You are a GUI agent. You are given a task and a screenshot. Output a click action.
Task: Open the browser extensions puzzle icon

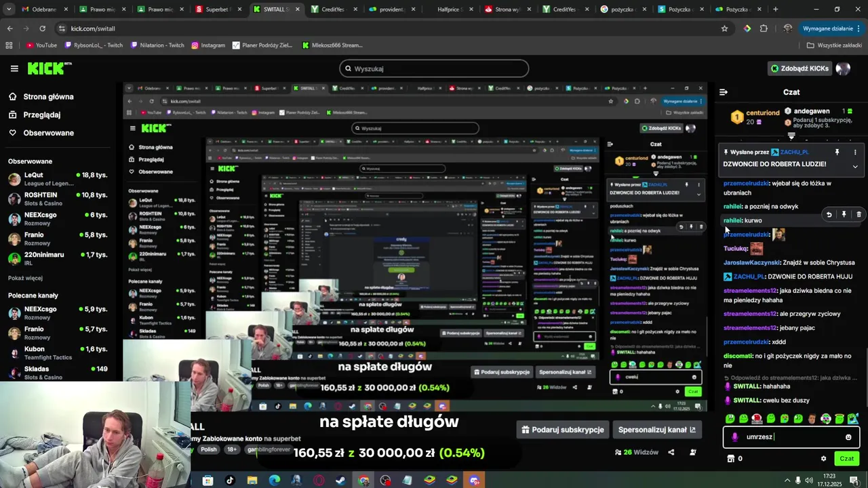point(764,28)
